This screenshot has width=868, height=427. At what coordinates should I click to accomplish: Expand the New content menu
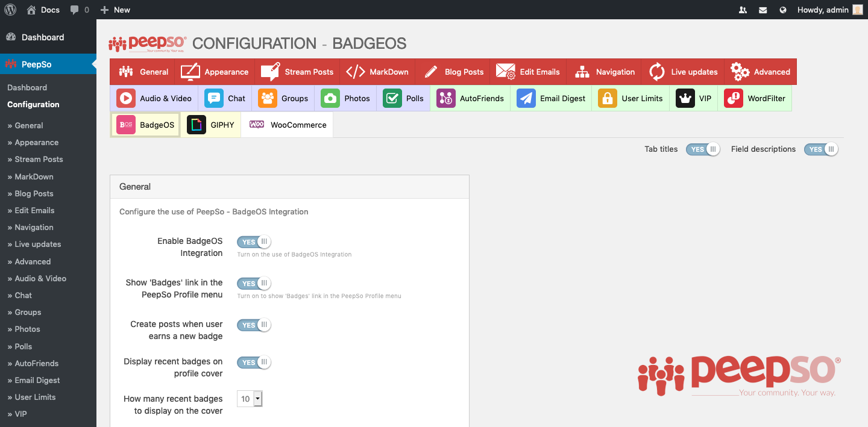pos(115,10)
